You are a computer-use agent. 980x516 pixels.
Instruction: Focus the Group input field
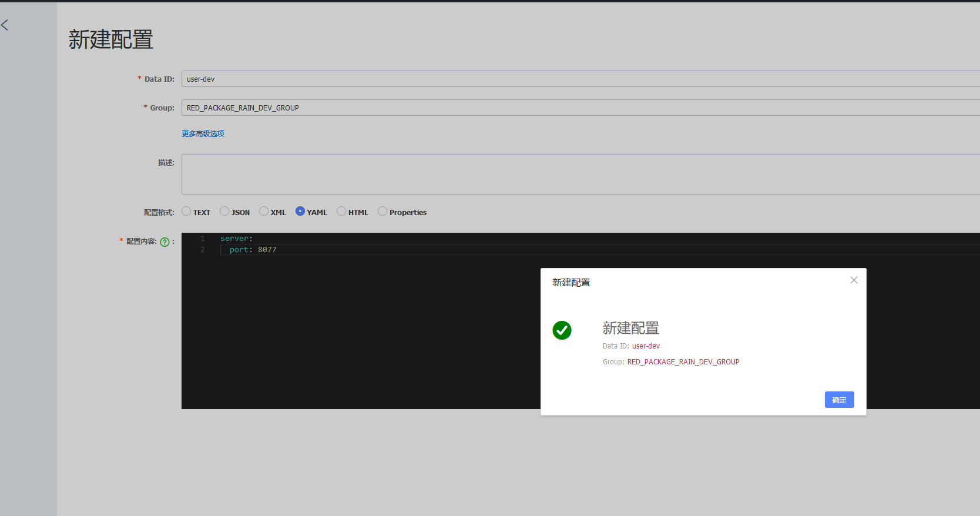click(580, 108)
